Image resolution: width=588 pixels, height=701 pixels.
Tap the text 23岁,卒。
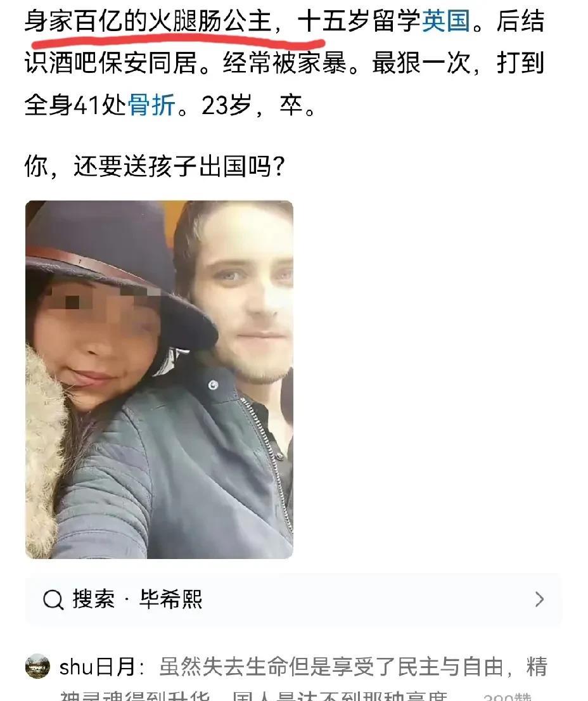coord(259,105)
